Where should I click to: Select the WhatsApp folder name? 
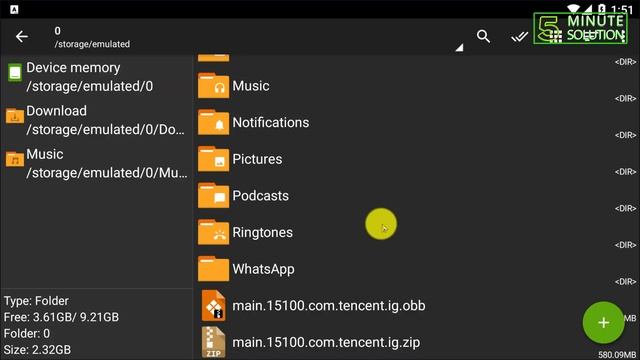coord(263,269)
